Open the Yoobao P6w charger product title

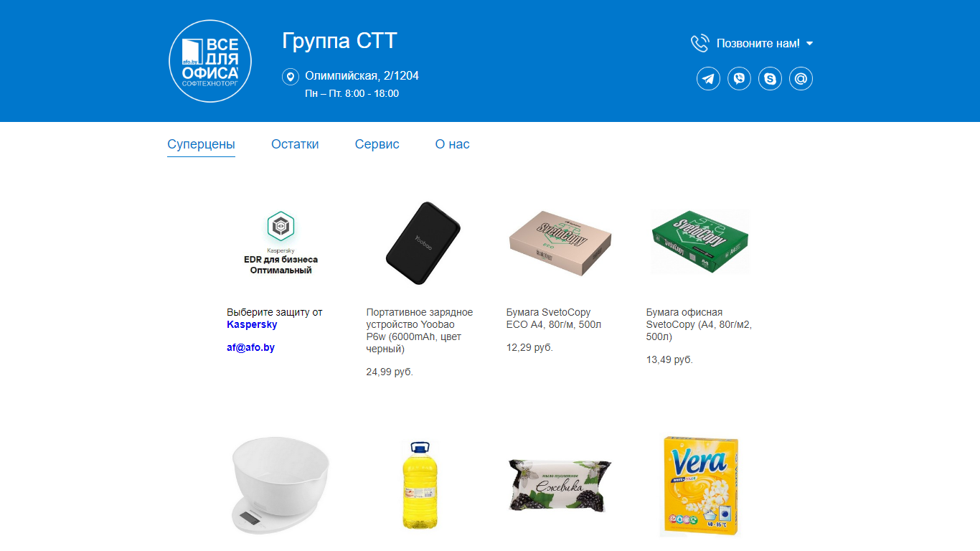tap(420, 331)
